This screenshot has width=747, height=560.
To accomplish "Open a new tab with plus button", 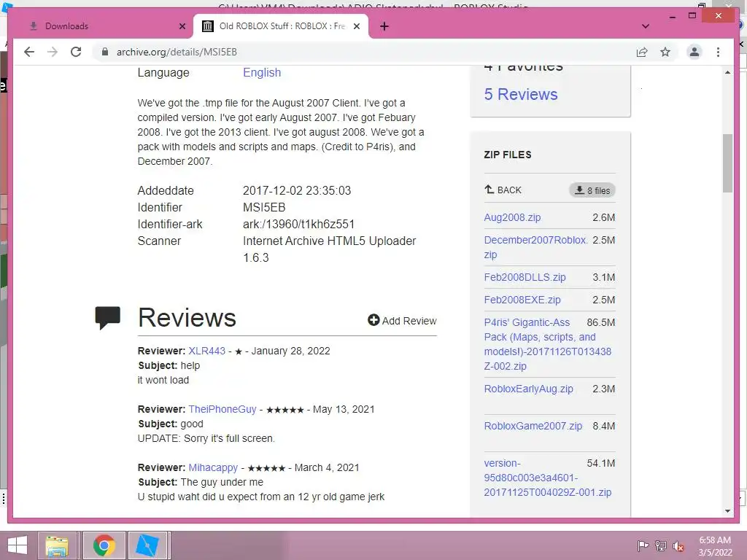I will click(384, 26).
